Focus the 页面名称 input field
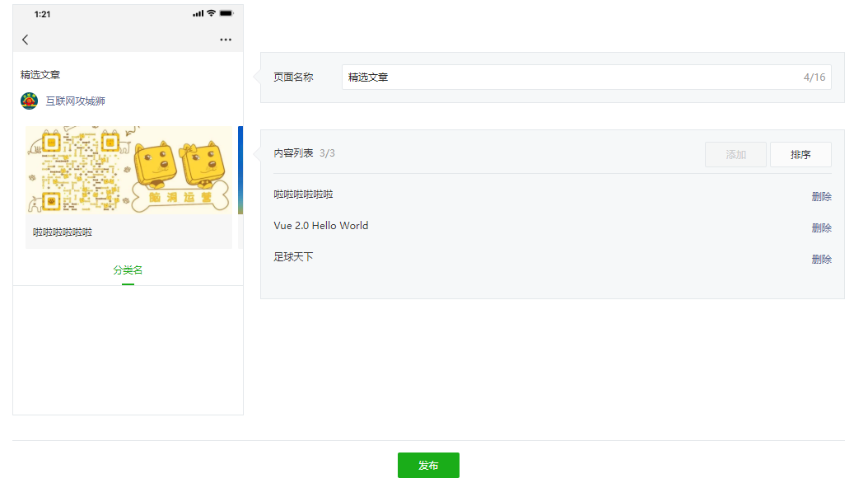Screen dimensions: 868x483 click(586, 77)
